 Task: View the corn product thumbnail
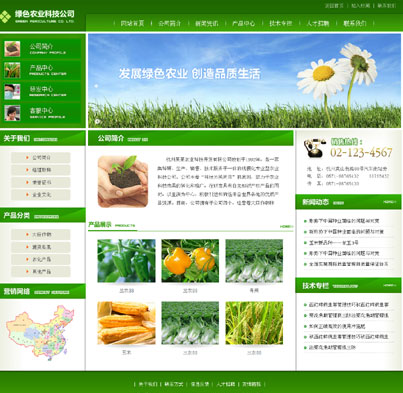point(126,323)
